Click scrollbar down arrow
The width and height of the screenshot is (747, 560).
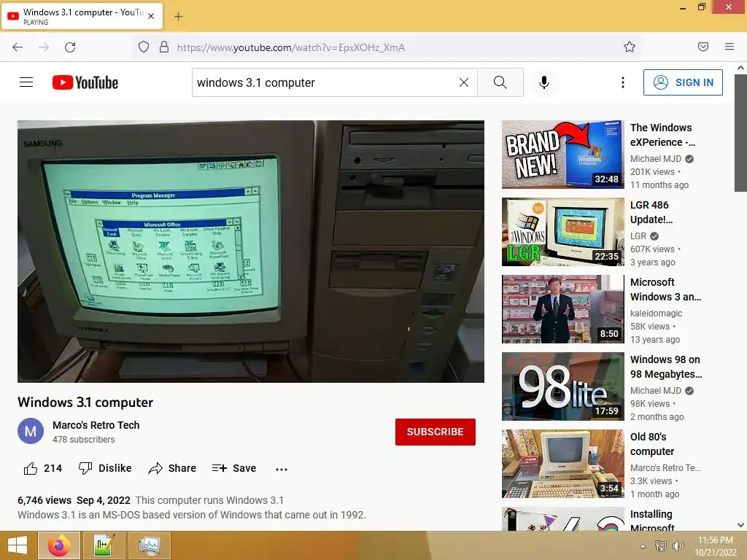click(x=741, y=525)
